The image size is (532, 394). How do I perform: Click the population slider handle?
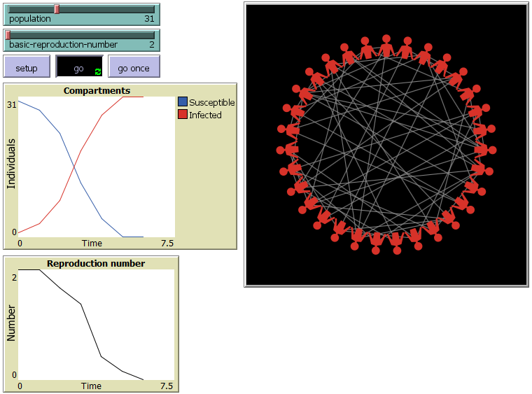[57, 9]
